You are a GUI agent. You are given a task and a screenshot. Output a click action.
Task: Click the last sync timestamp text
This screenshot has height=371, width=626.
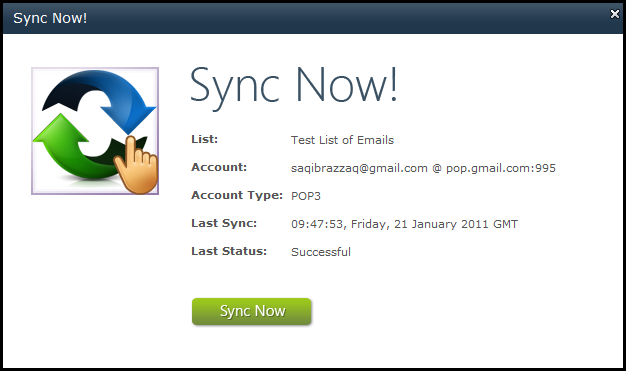click(x=404, y=224)
